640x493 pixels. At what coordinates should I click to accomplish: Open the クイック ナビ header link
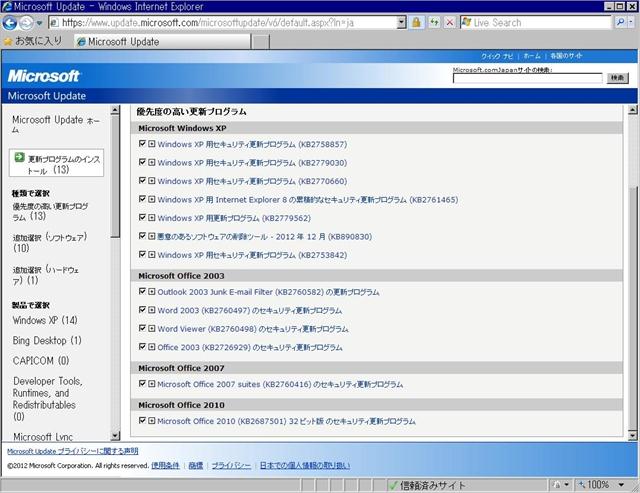(x=497, y=56)
